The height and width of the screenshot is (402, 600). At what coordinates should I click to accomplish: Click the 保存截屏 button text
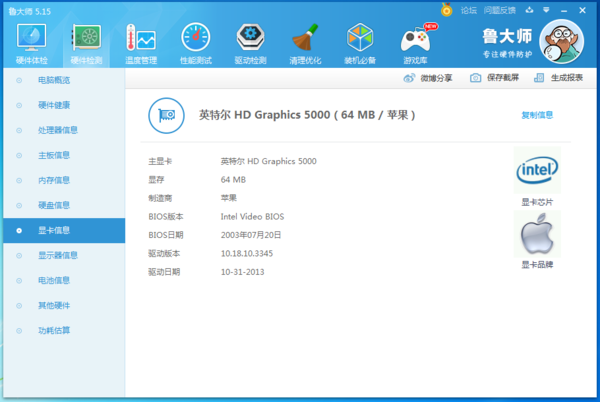pos(503,78)
